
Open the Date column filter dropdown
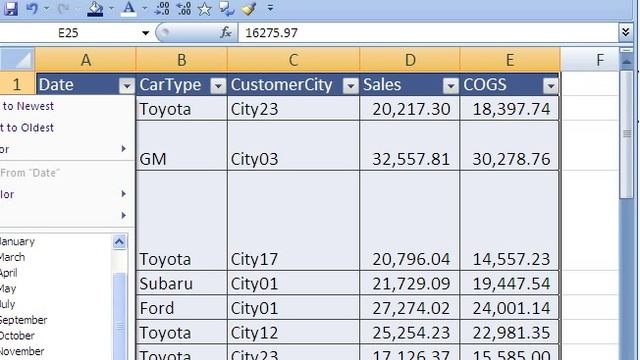pos(127,86)
